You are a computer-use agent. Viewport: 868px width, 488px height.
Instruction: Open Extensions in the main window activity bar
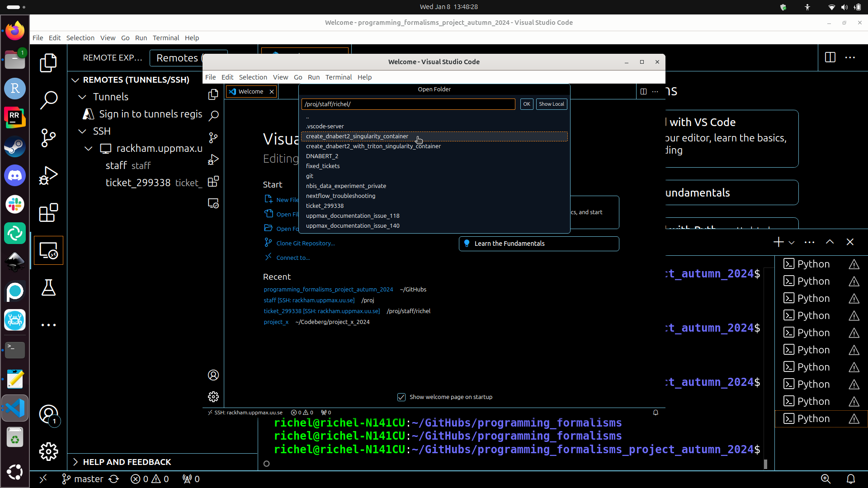click(48, 213)
